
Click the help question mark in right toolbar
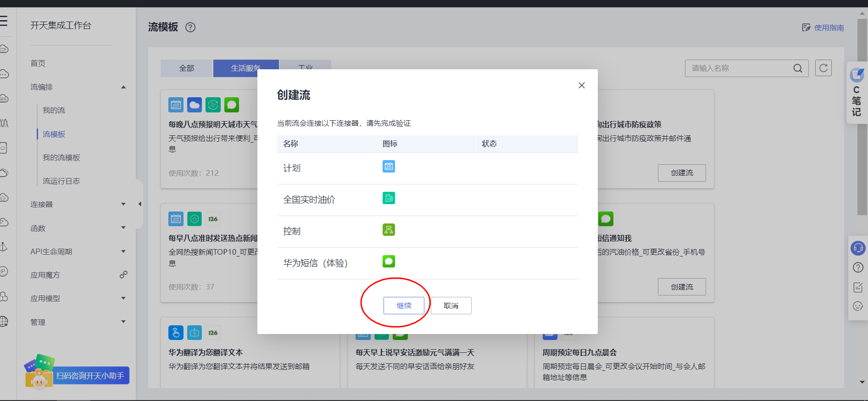pyautogui.click(x=858, y=267)
